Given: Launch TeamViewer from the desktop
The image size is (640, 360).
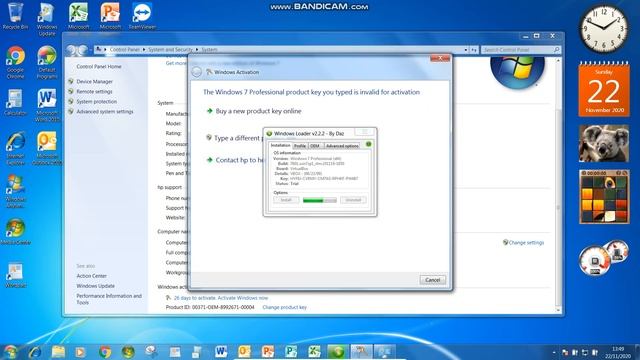Looking at the screenshot, I should (142, 16).
